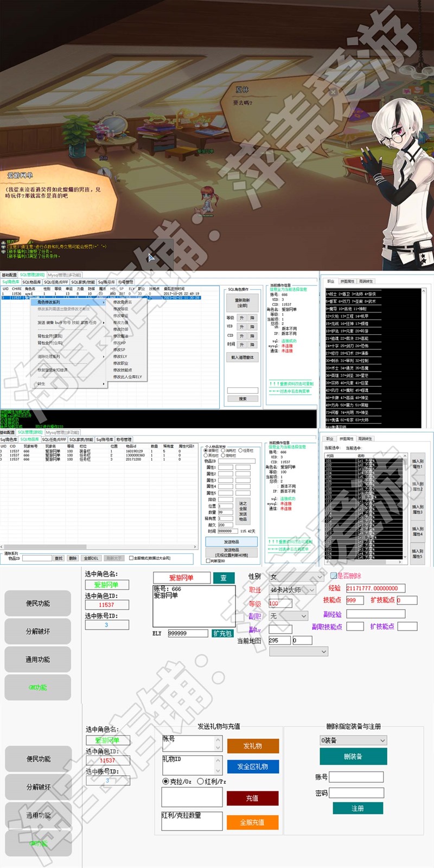Click the 扩充包 button next to ELY

click(x=222, y=634)
